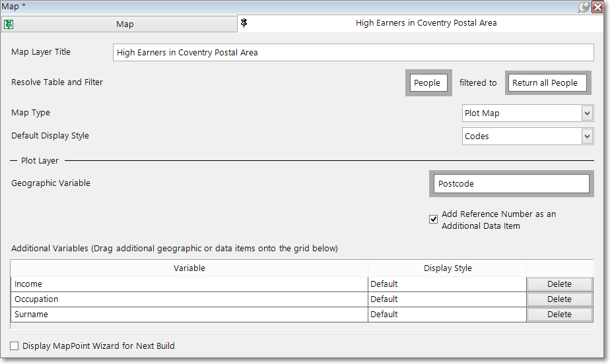
Task: Enable Display MapPoint Wizard for Next Build
Action: pos(15,346)
